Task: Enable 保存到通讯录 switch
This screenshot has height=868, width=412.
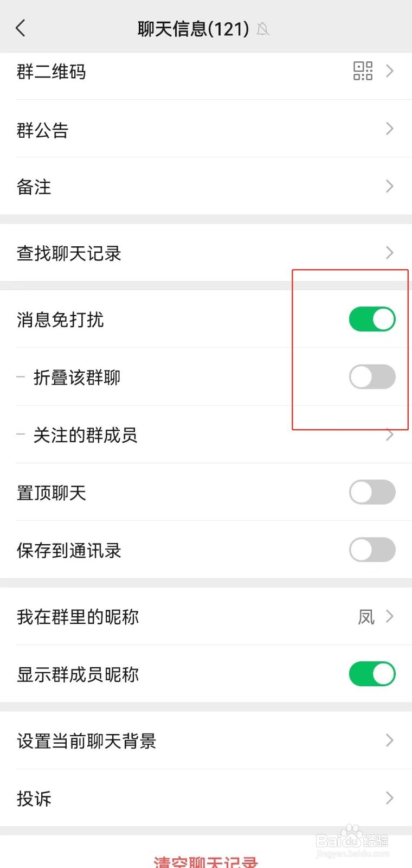Action: pos(372,550)
